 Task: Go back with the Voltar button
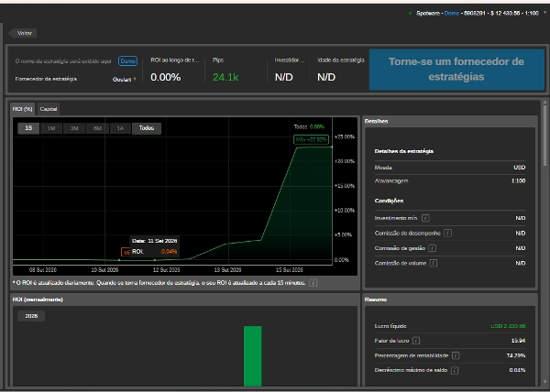[x=23, y=33]
